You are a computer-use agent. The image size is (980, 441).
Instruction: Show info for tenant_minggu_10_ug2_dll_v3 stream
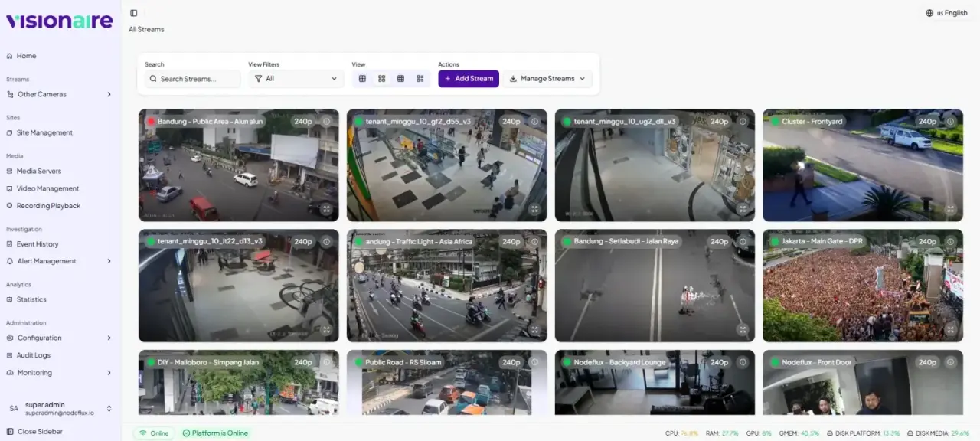(x=743, y=121)
